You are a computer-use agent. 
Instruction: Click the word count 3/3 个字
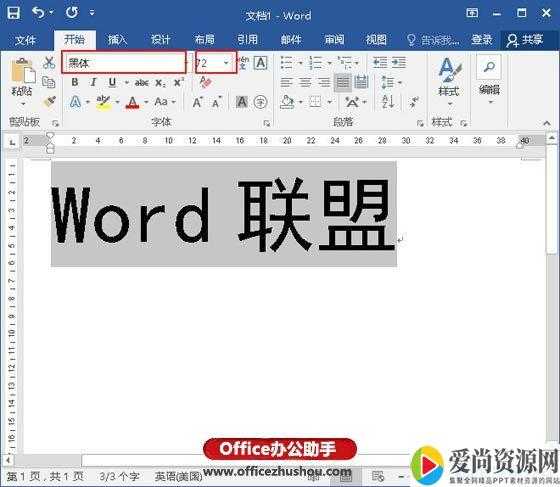coord(119,476)
